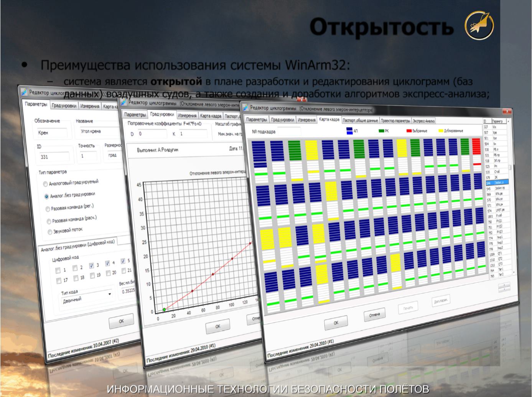Open Измерения tab in the middle window
Screen dimensions: 532x397
coord(187,115)
